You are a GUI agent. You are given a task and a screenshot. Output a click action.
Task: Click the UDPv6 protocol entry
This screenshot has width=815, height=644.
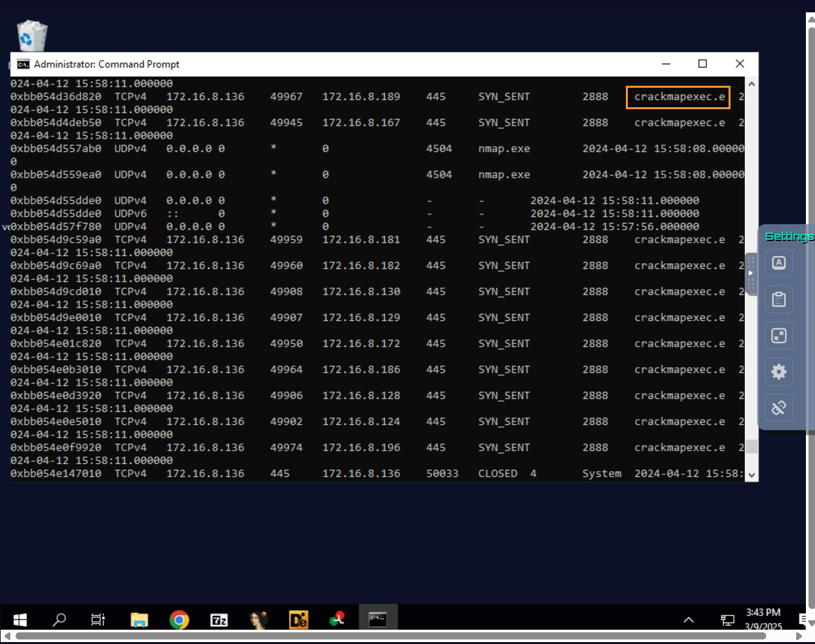(x=131, y=214)
